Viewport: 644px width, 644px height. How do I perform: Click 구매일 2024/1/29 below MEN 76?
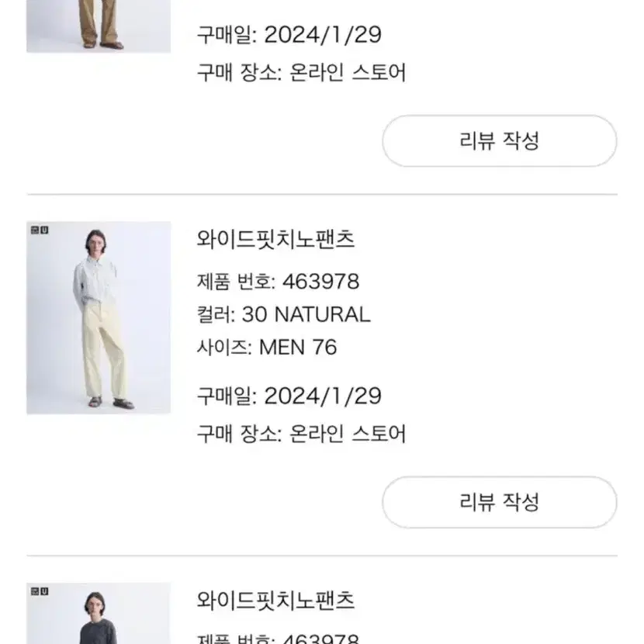pyautogui.click(x=289, y=396)
